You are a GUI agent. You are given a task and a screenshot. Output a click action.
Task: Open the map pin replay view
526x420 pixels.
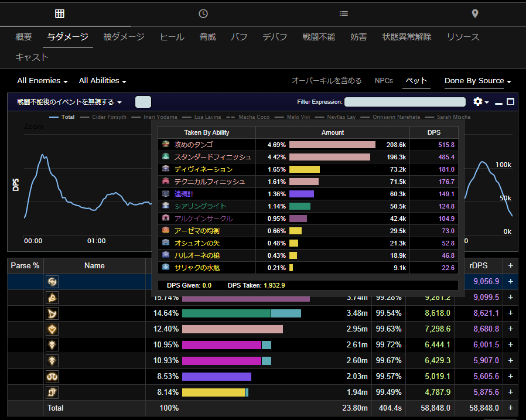[475, 13]
